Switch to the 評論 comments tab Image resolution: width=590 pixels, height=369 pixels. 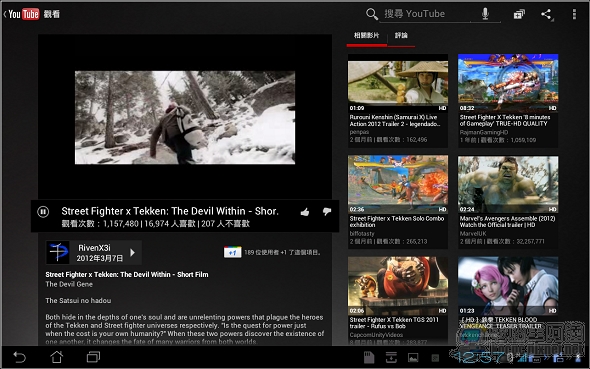tap(401, 35)
